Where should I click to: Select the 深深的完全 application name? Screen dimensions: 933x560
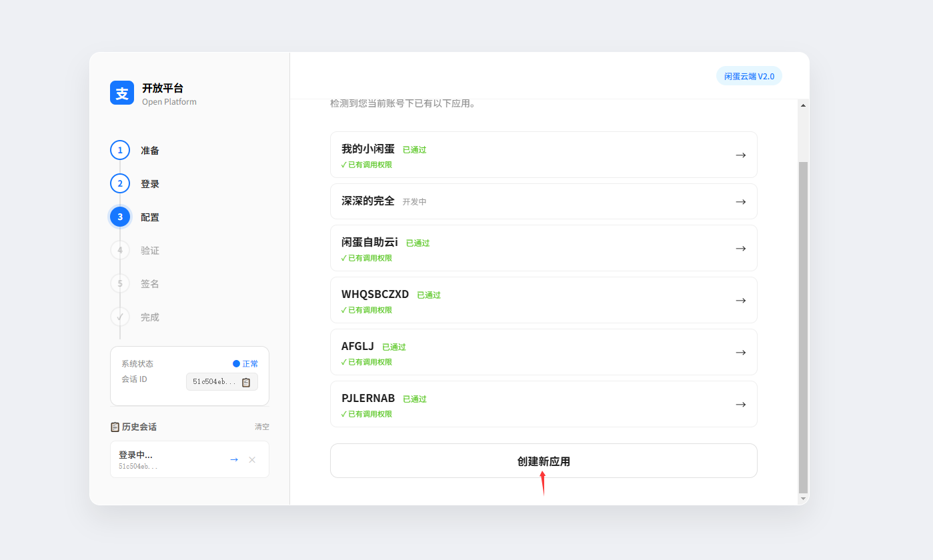pos(368,201)
